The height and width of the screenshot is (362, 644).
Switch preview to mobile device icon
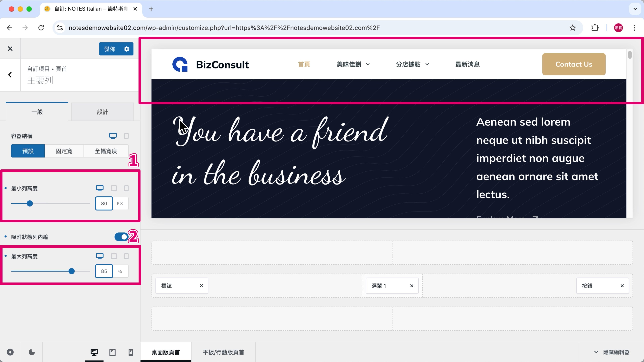[x=130, y=352]
